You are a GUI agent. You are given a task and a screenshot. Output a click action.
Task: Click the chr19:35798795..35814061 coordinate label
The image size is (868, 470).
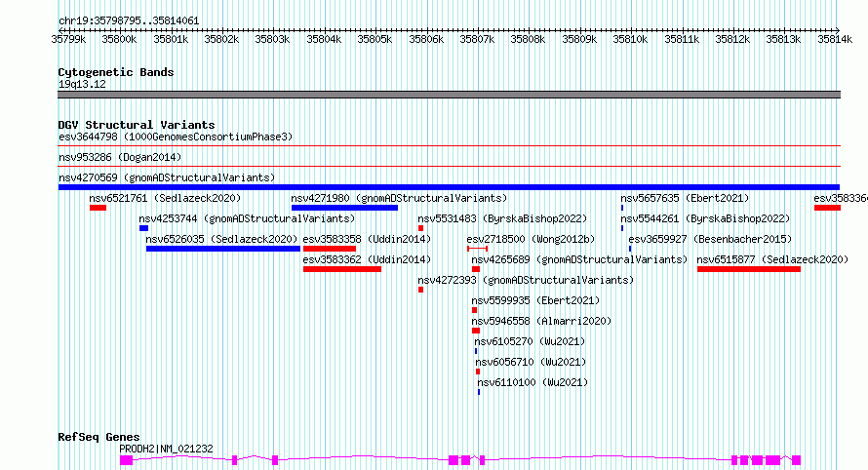[129, 21]
